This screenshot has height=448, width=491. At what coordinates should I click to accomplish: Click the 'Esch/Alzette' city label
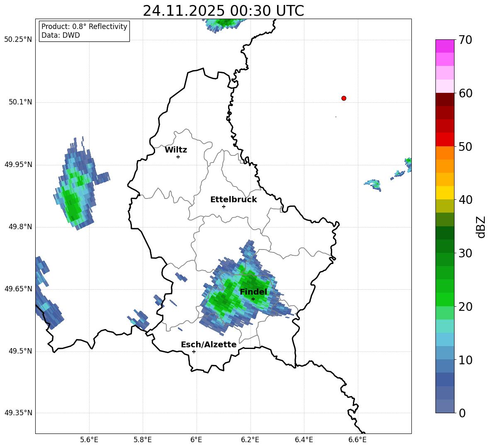tap(209, 344)
